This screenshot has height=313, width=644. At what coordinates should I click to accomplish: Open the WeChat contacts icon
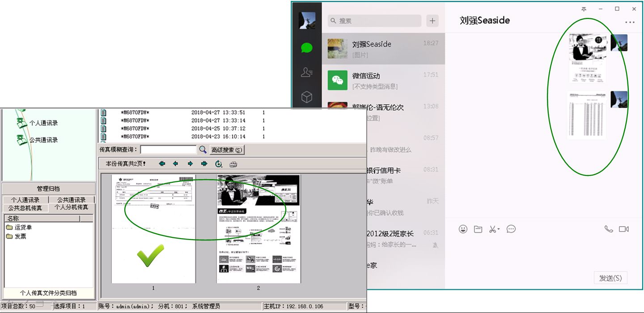[306, 72]
